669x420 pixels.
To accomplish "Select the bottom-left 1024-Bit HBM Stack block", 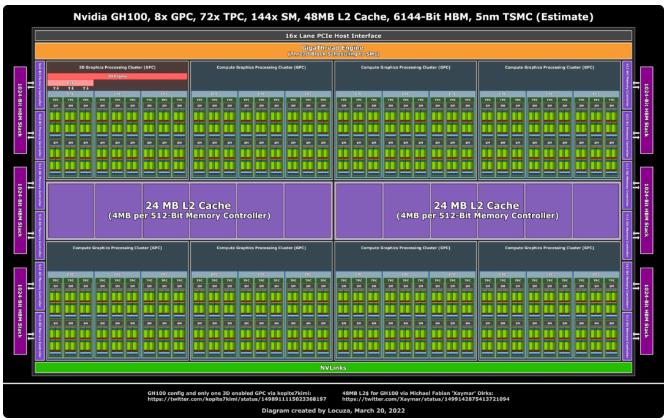I will (20, 311).
